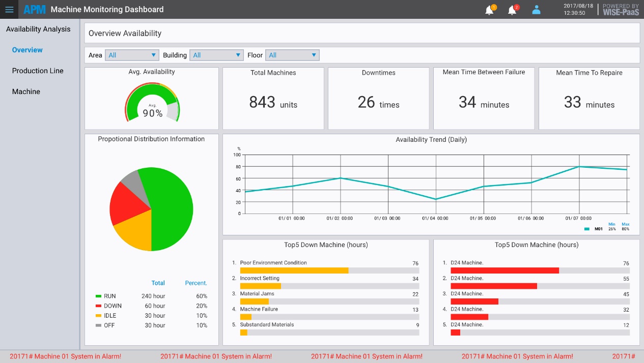
Task: Click the APM logo
Action: pos(35,9)
